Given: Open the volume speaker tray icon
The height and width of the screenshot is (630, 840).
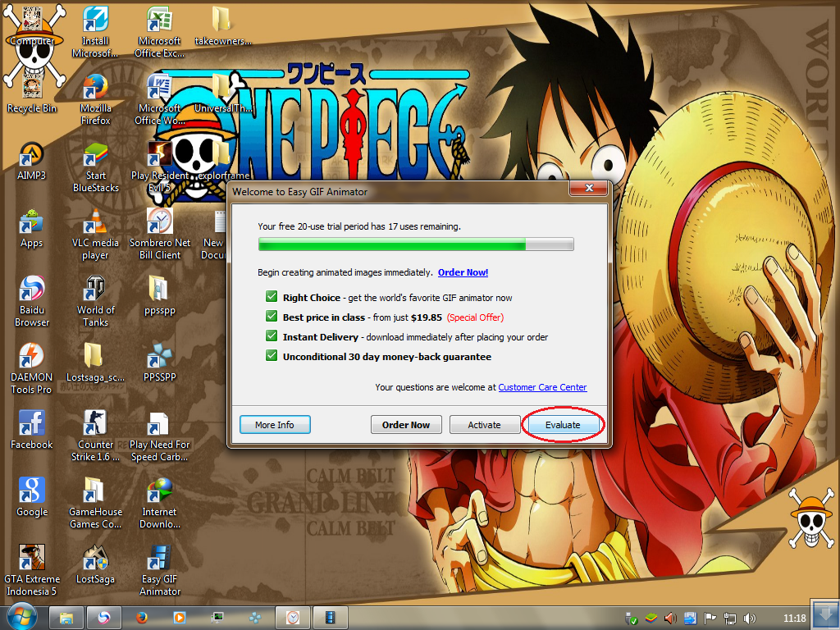Looking at the screenshot, I should coord(750,619).
